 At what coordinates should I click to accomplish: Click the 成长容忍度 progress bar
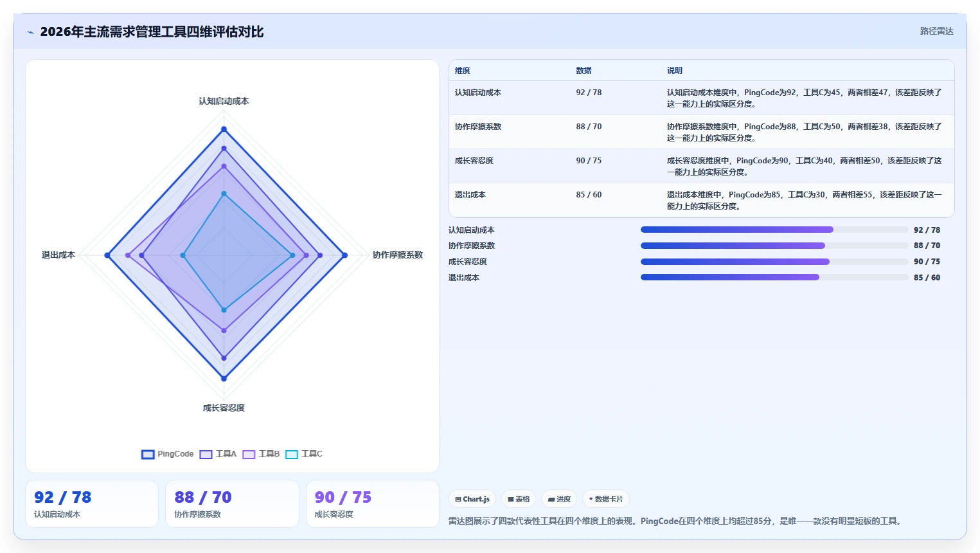click(x=774, y=262)
